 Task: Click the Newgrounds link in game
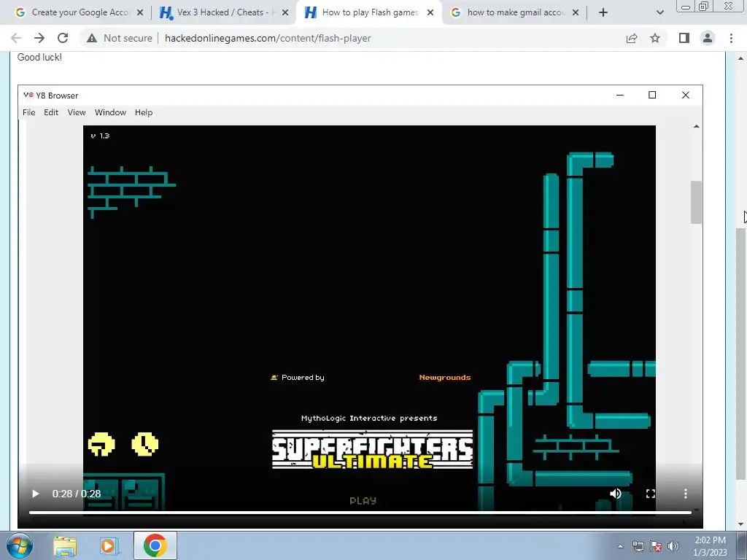pyautogui.click(x=445, y=377)
